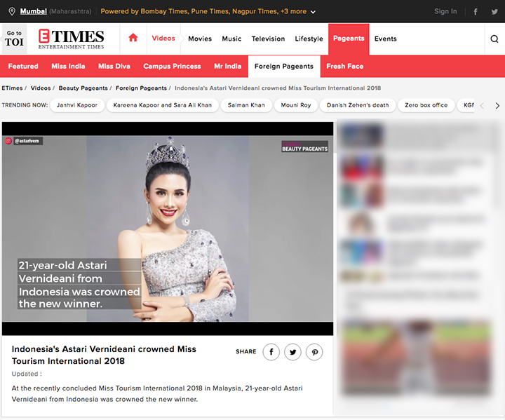The height and width of the screenshot is (420, 505).
Task: Click the Twitter icon in top bar
Action: coord(494,12)
